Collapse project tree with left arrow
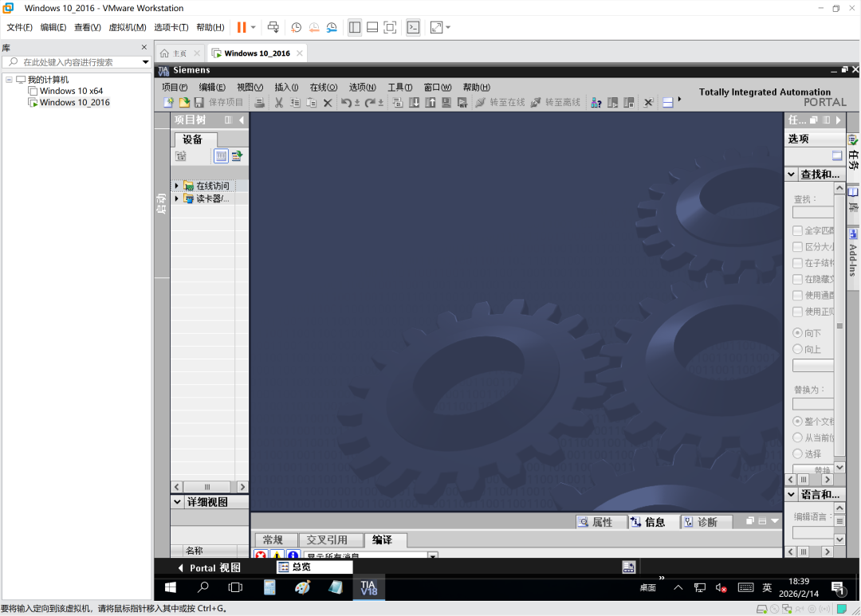Viewport: 861px width, 616px height. (242, 120)
